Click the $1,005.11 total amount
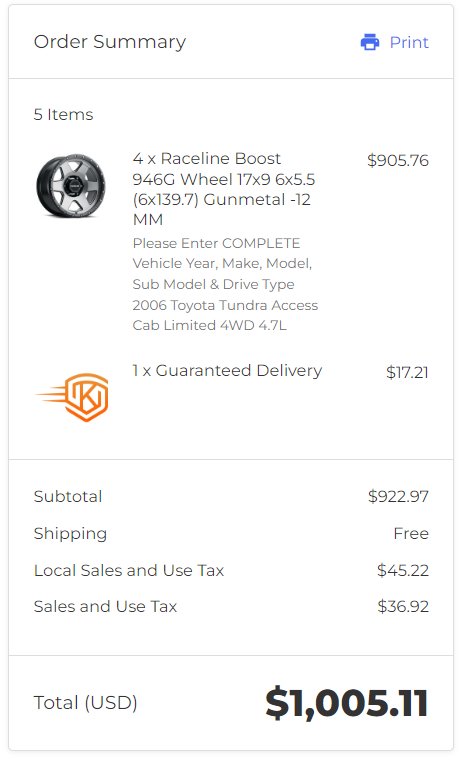The height and width of the screenshot is (761, 460). [346, 703]
